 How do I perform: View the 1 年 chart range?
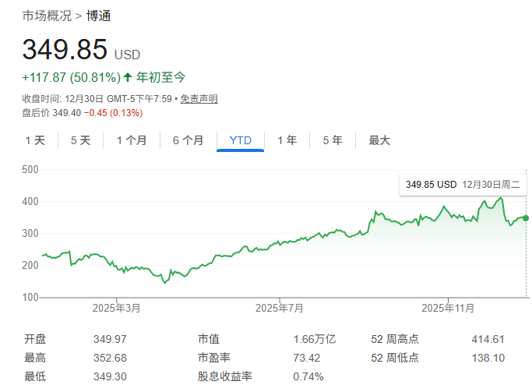pyautogui.click(x=287, y=140)
